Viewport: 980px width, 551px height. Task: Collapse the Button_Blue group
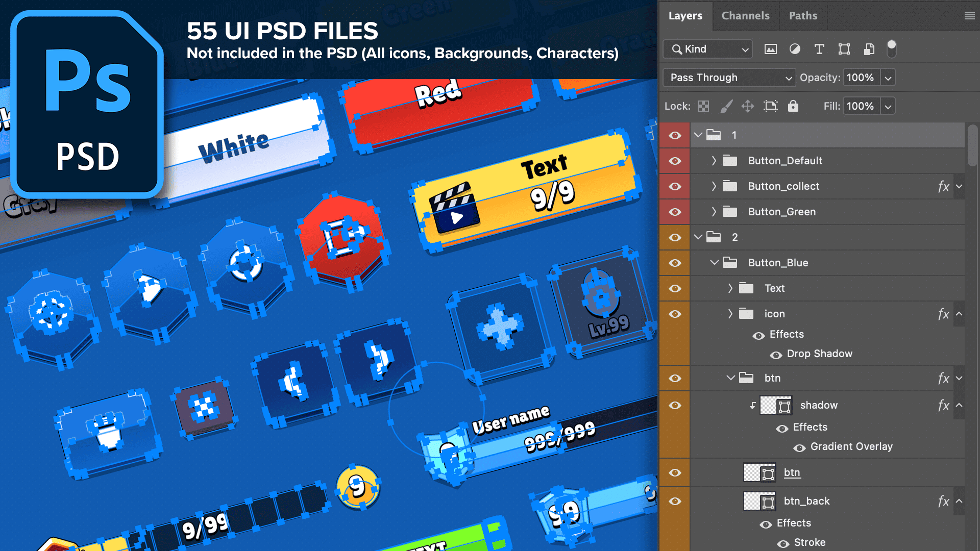click(714, 263)
